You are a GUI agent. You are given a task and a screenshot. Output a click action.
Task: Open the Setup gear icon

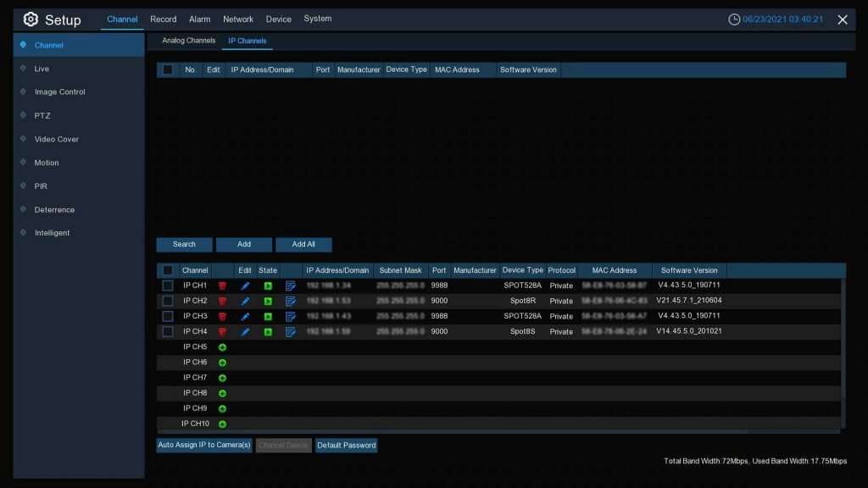coord(31,19)
